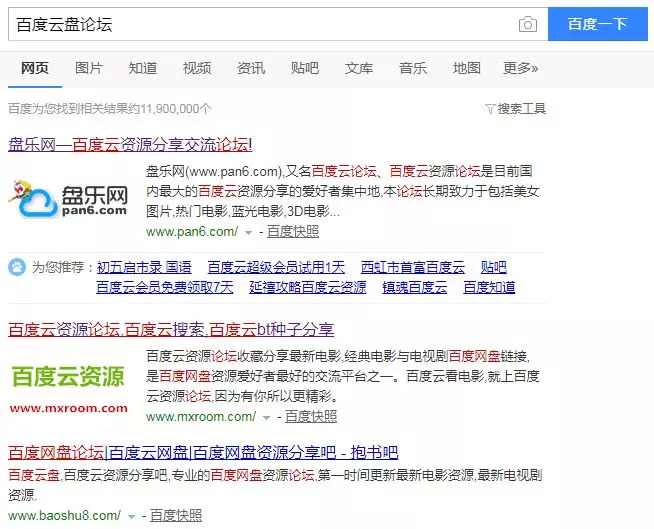Expand dropdown arrow next to www.pan6.com/

pyautogui.click(x=249, y=233)
